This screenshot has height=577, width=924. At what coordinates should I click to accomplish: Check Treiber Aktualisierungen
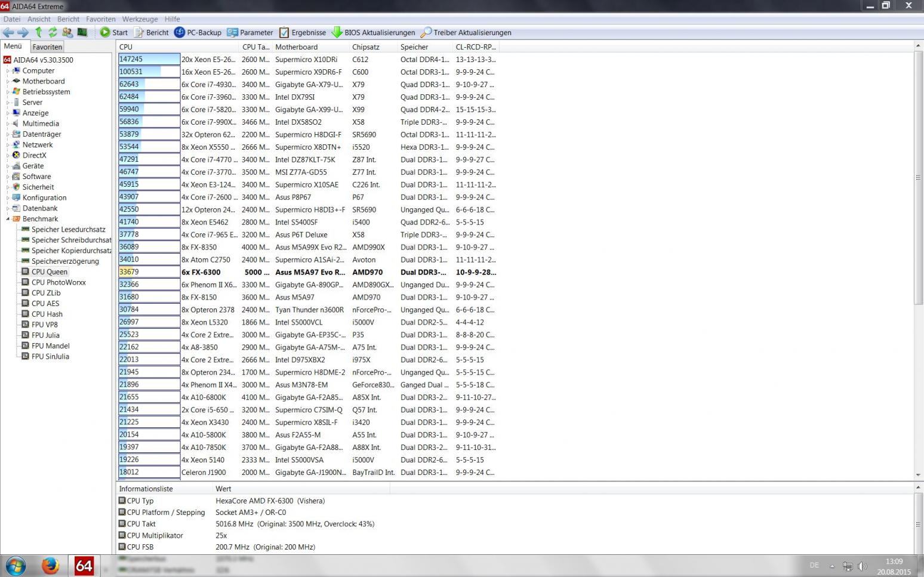click(466, 32)
